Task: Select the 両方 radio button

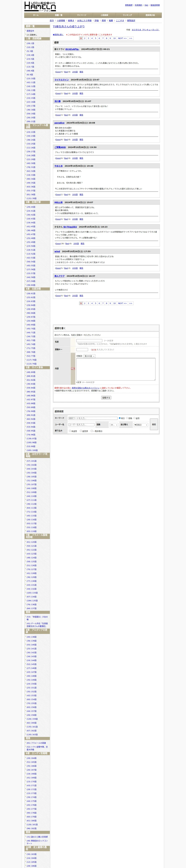Action: point(120,418)
